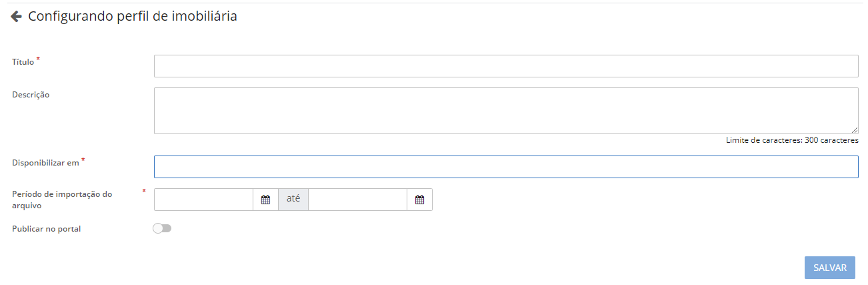Click the Título field label
The height and width of the screenshot is (285, 868).
pyautogui.click(x=23, y=62)
